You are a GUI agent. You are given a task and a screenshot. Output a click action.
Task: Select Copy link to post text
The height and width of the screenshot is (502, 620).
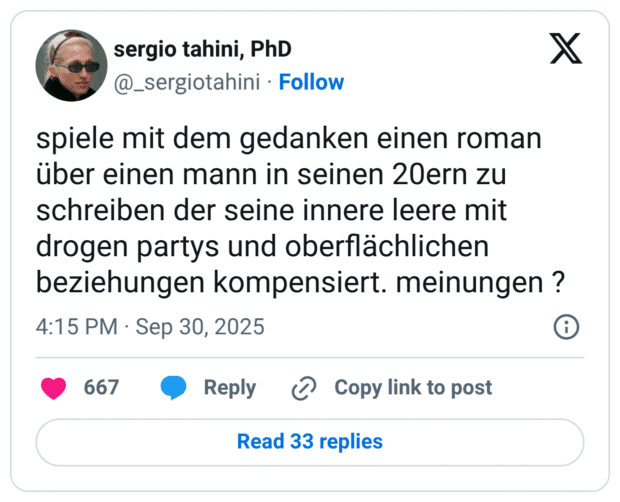pyautogui.click(x=413, y=388)
